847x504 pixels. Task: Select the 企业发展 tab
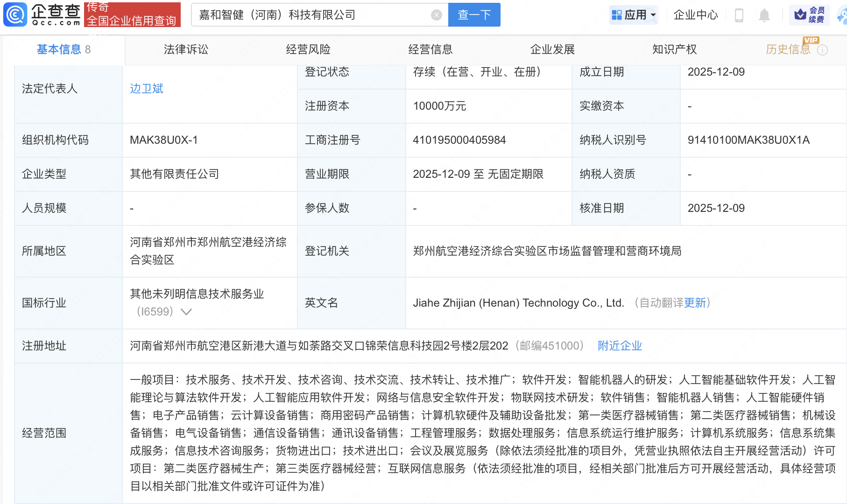552,49
